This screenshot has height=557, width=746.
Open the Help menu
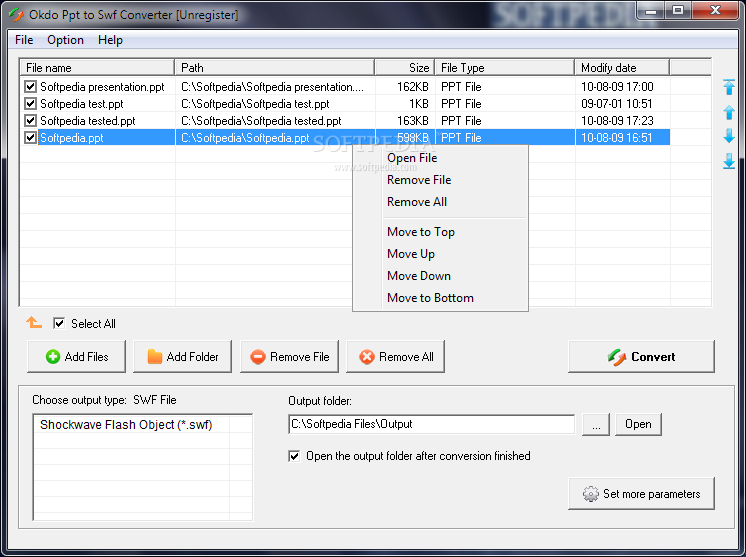[110, 40]
